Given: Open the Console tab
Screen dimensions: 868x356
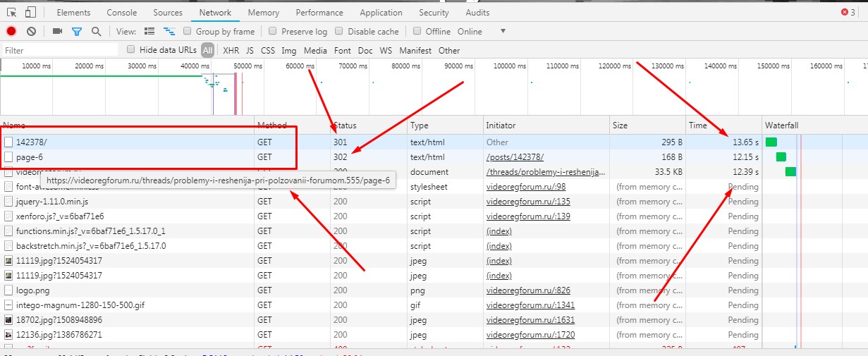Looking at the screenshot, I should (x=122, y=13).
